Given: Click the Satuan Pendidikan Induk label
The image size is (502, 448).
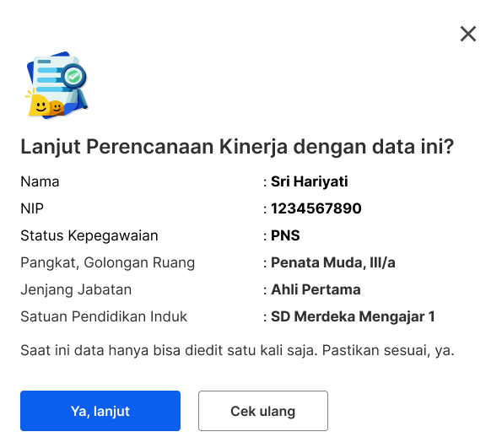Looking at the screenshot, I should click(104, 316).
